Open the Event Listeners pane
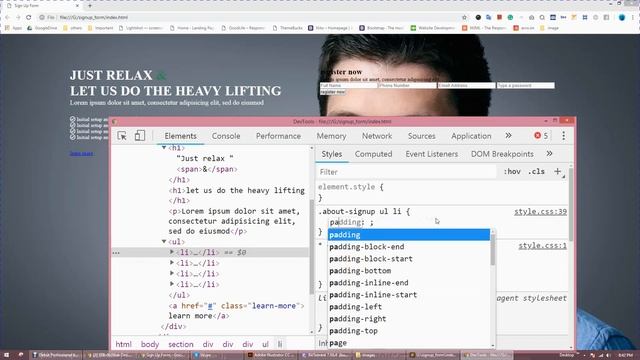The width and height of the screenshot is (640, 360). pos(431,154)
